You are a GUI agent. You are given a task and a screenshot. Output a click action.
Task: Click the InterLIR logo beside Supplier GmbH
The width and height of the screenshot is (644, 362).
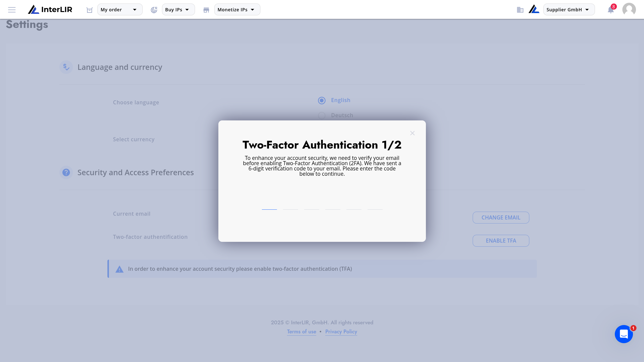click(x=534, y=10)
